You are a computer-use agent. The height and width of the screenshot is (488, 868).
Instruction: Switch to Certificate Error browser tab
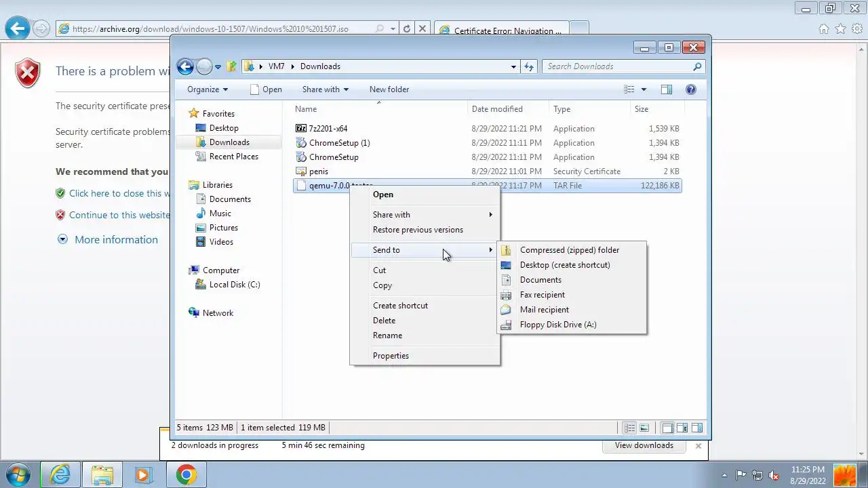[500, 30]
